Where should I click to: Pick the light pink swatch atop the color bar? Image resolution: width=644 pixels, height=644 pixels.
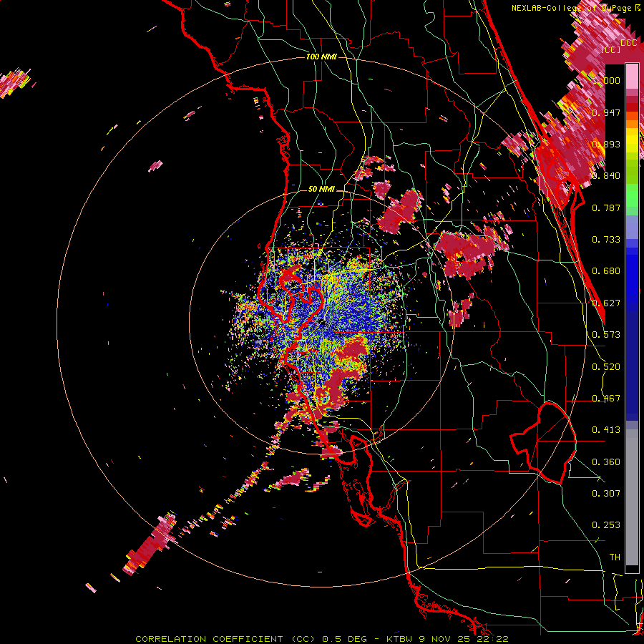pos(632,76)
